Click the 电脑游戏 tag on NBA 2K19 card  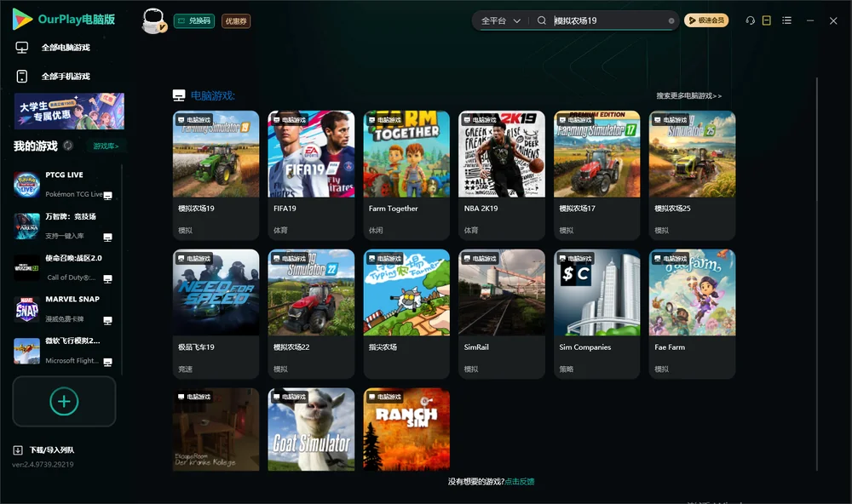tap(481, 119)
